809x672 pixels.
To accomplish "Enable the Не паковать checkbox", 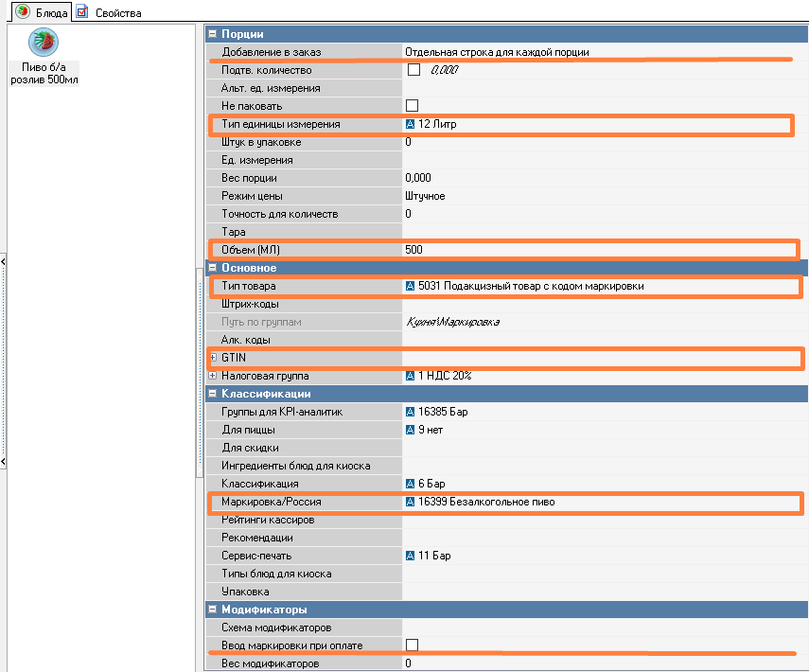I will click(x=413, y=105).
